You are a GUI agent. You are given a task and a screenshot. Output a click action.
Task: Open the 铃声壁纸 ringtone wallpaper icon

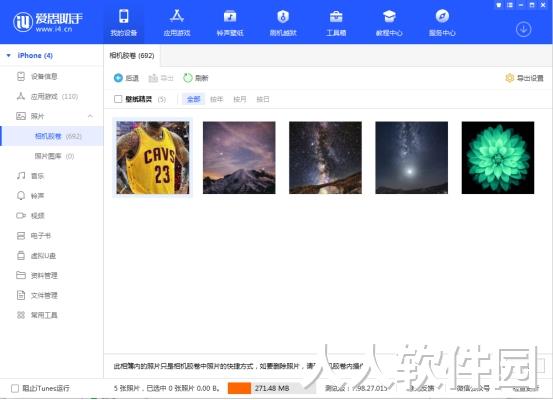pos(230,16)
